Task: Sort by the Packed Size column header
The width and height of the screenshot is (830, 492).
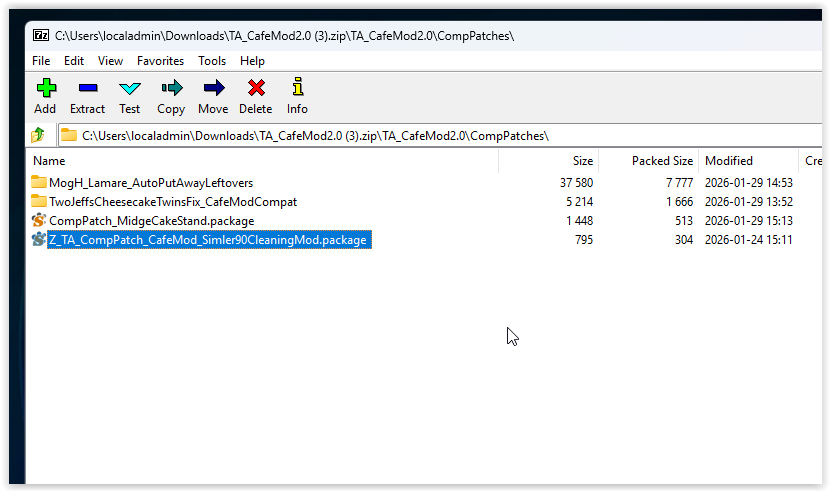Action: 648,161
